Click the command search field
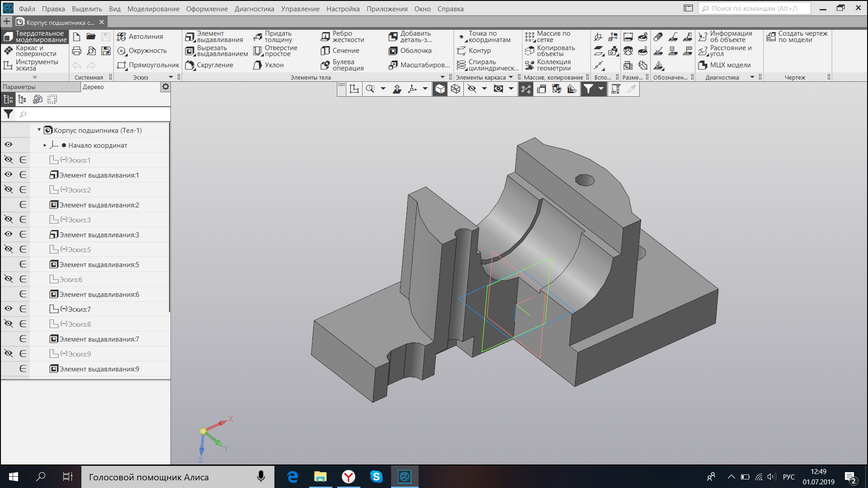Screen dimensions: 868x488 (x=754, y=8)
